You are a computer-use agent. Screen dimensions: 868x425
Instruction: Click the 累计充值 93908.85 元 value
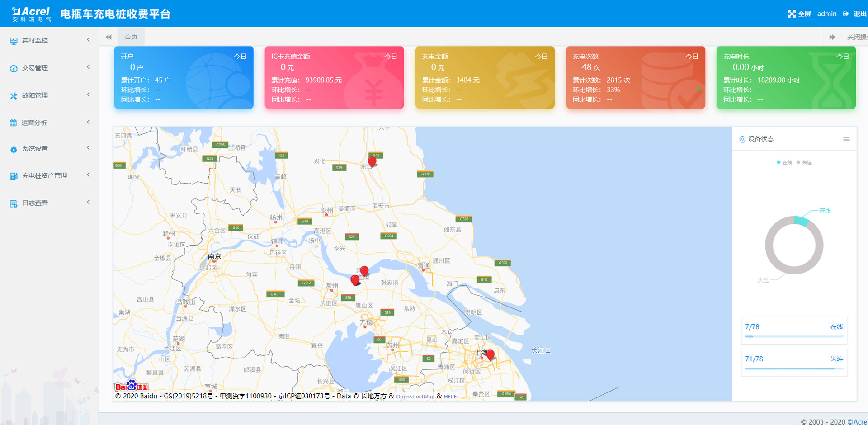(324, 80)
